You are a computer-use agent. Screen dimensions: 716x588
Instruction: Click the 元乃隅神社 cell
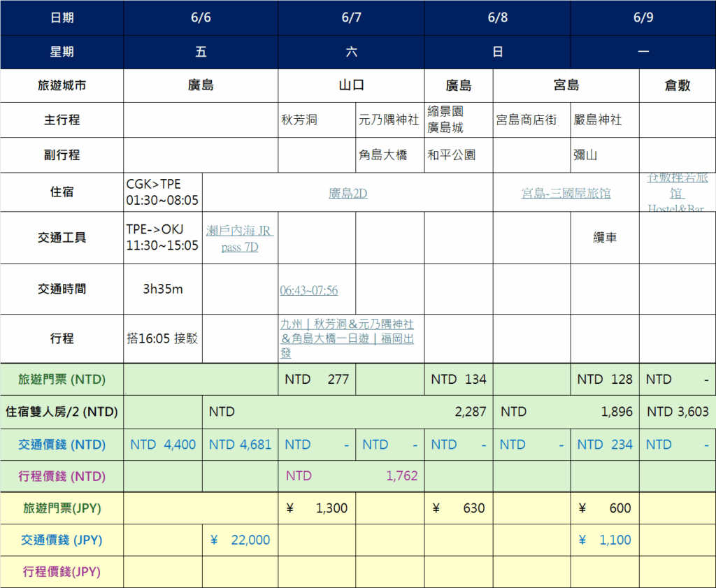(x=389, y=120)
